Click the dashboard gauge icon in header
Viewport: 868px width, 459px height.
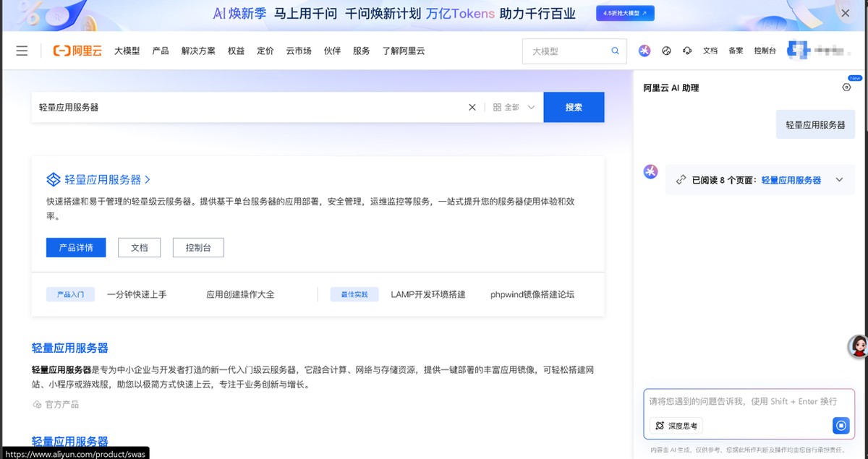tap(667, 51)
